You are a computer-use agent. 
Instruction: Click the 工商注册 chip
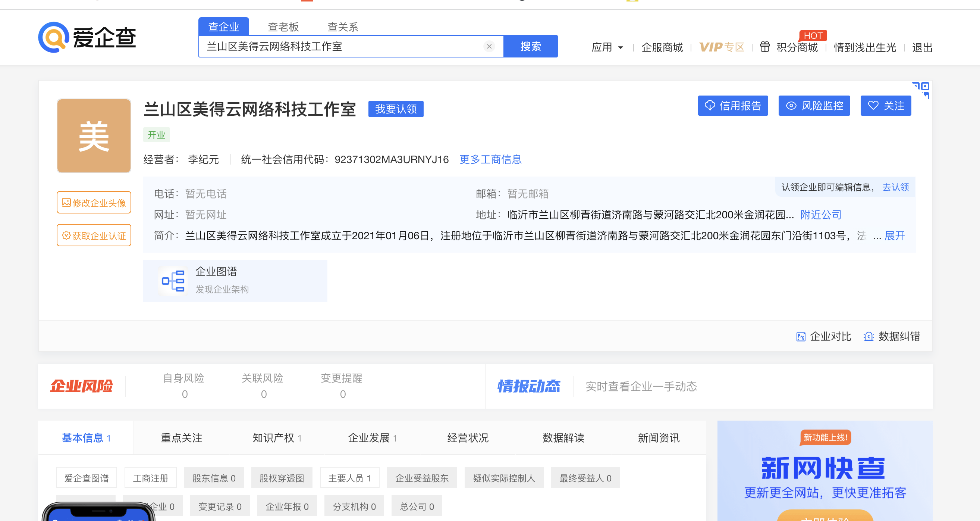click(x=150, y=478)
